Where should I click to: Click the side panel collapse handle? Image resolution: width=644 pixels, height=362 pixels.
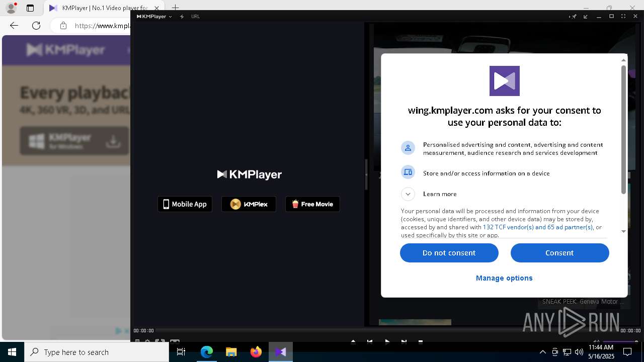tap(366, 174)
